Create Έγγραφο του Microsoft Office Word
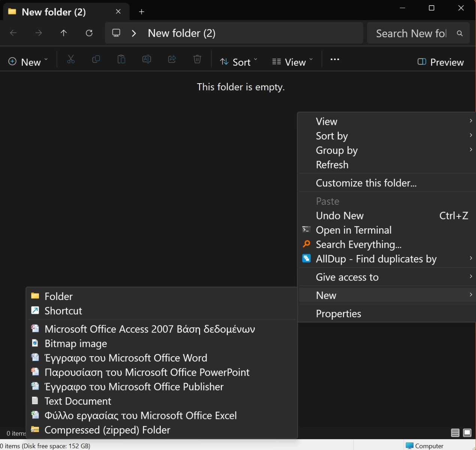Screen dimensions: 476x450 (162, 358)
